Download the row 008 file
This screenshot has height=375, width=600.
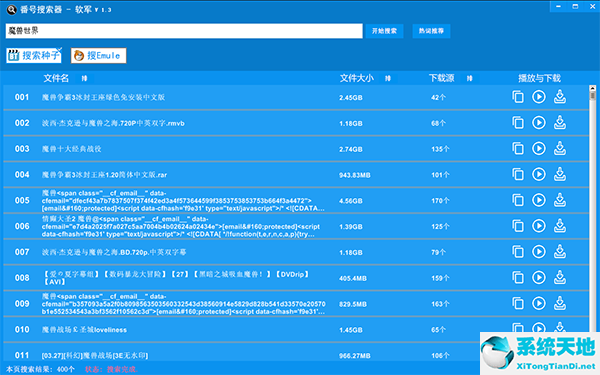tap(560, 278)
